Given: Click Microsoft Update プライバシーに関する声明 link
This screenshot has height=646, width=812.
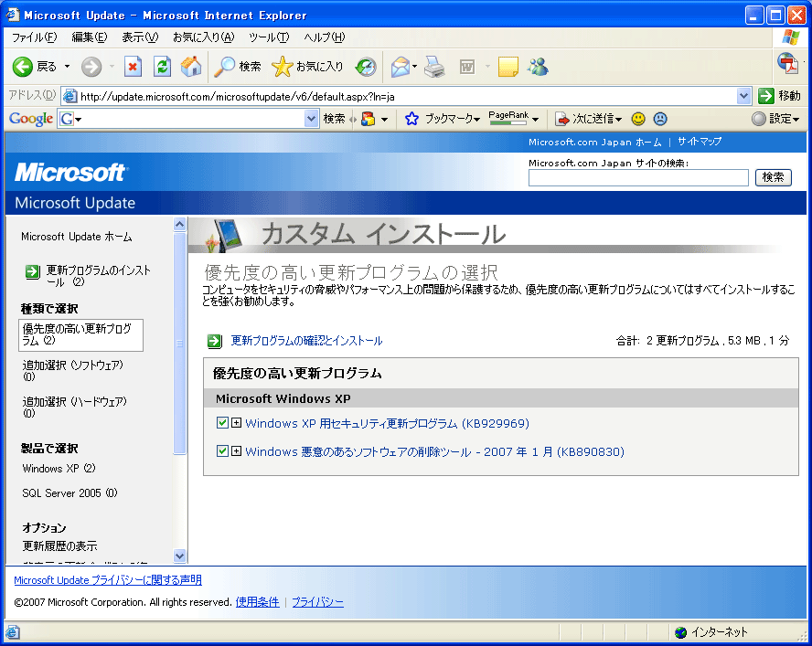Looking at the screenshot, I should [108, 580].
